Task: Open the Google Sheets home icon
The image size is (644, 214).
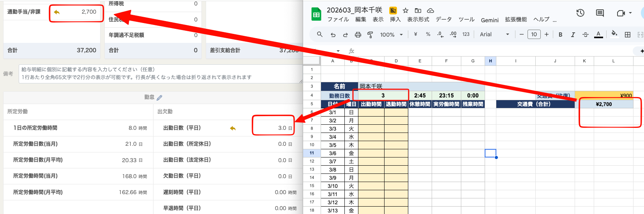Action: (x=316, y=14)
